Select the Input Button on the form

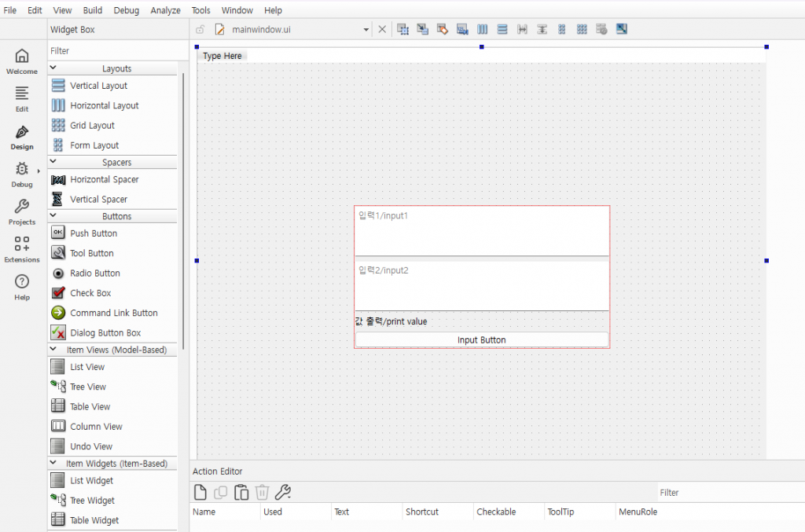pyautogui.click(x=481, y=339)
